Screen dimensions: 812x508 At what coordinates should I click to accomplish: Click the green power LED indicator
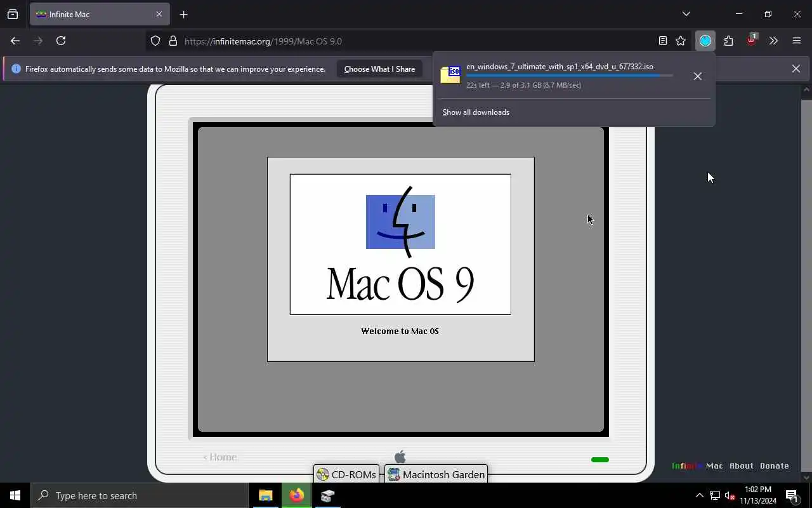(599, 460)
